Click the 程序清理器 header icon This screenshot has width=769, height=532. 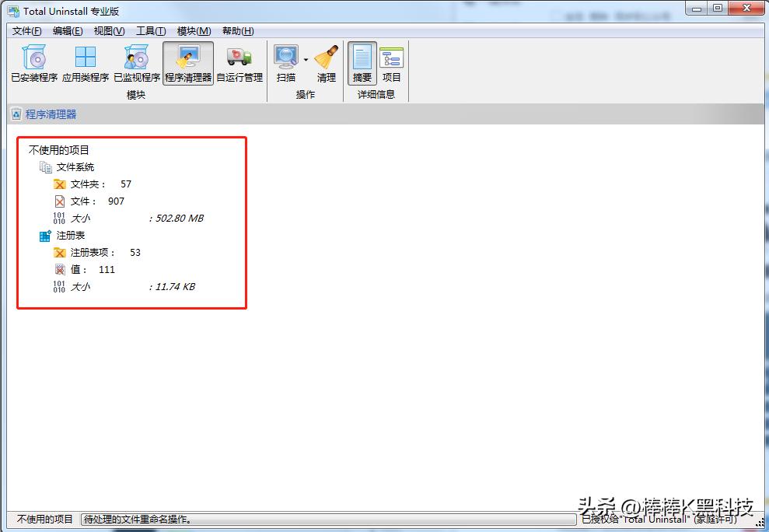[x=16, y=114]
